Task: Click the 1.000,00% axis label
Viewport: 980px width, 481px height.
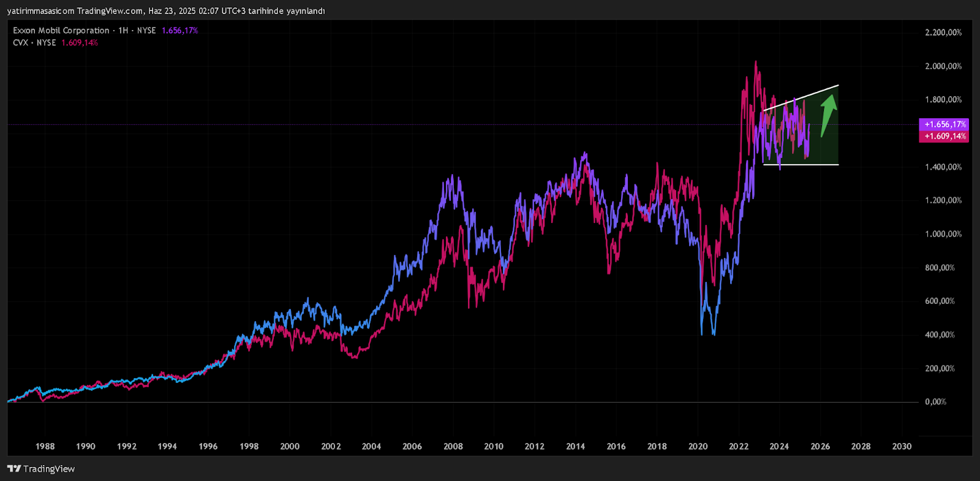Action: [943, 234]
